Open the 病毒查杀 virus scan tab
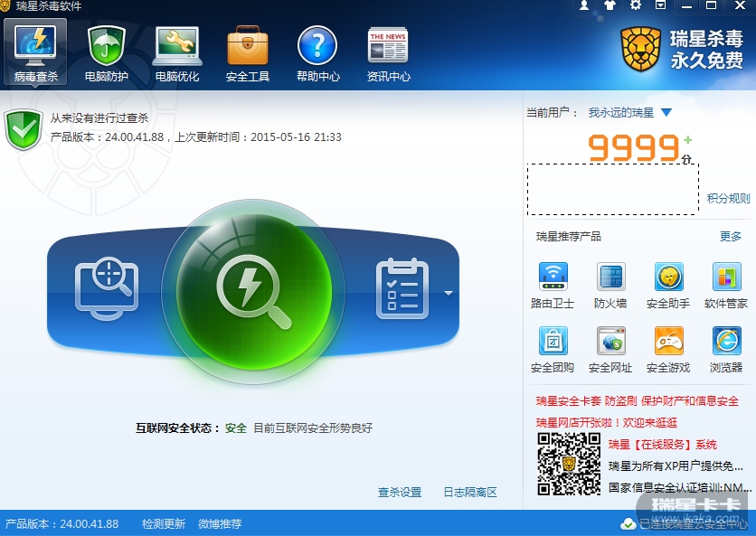Screen dimensions: 756x536 35,53
